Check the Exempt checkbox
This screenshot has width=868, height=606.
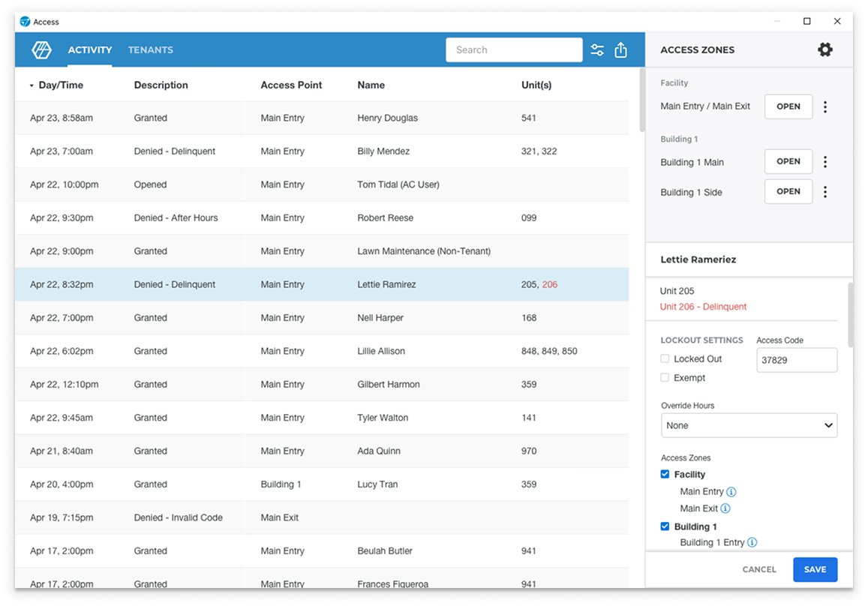point(665,378)
